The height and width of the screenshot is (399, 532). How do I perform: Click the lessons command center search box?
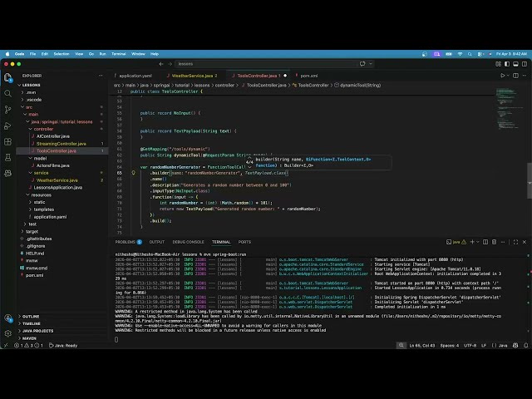click(x=273, y=64)
